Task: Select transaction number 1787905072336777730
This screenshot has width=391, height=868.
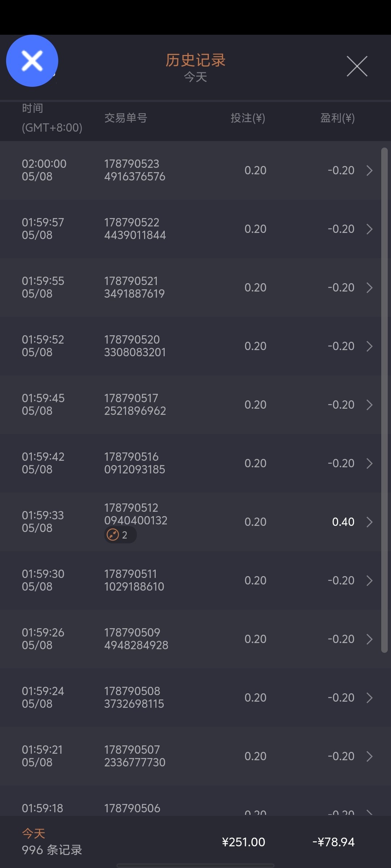Action: (135, 756)
